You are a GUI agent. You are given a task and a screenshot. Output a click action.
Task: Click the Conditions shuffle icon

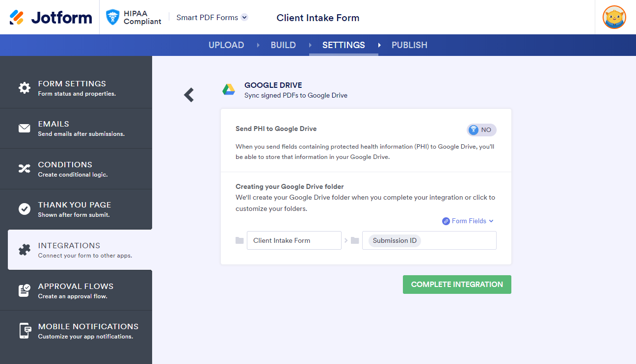tap(24, 169)
